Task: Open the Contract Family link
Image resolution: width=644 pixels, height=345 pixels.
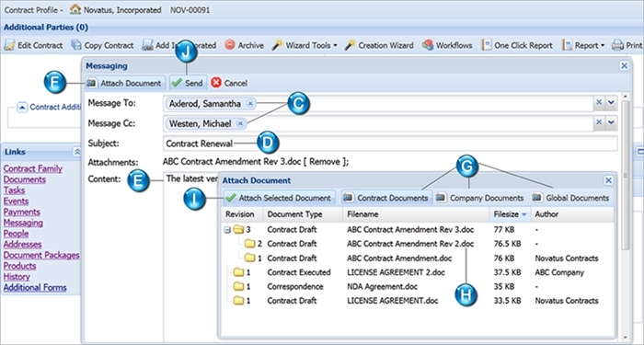Action: pos(33,168)
